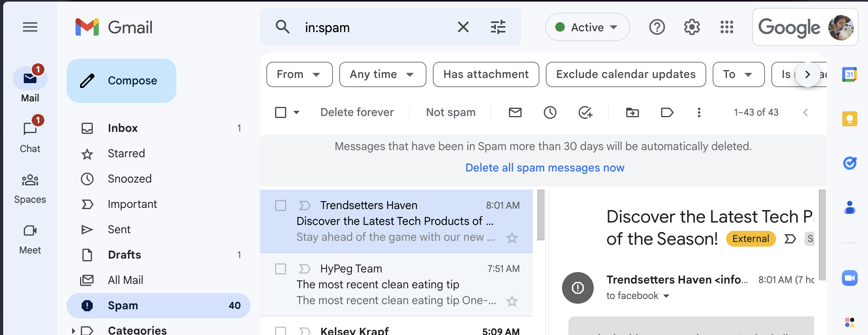Star the Trendsetters Haven email

512,238
